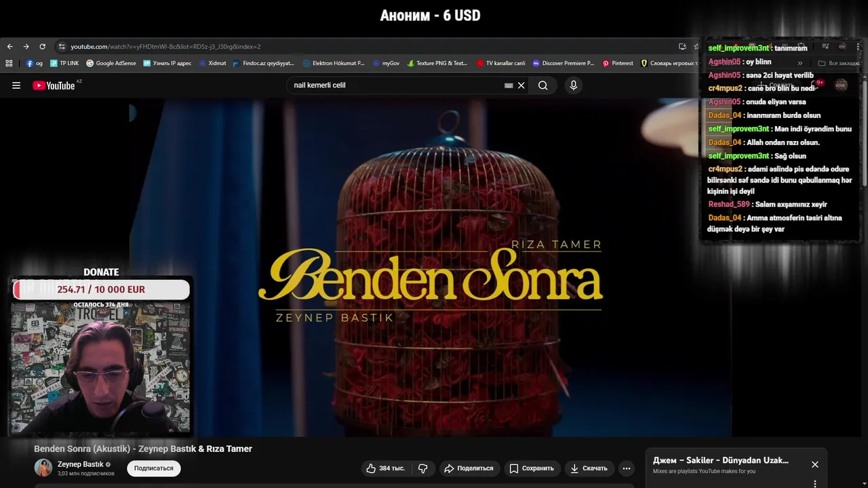Start voice search with microphone

[x=574, y=85]
